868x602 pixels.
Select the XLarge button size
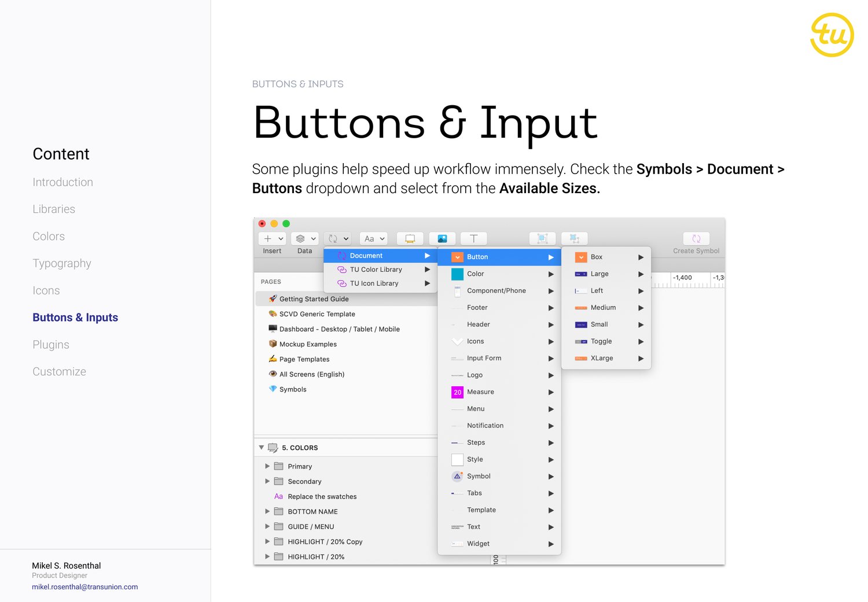606,359
